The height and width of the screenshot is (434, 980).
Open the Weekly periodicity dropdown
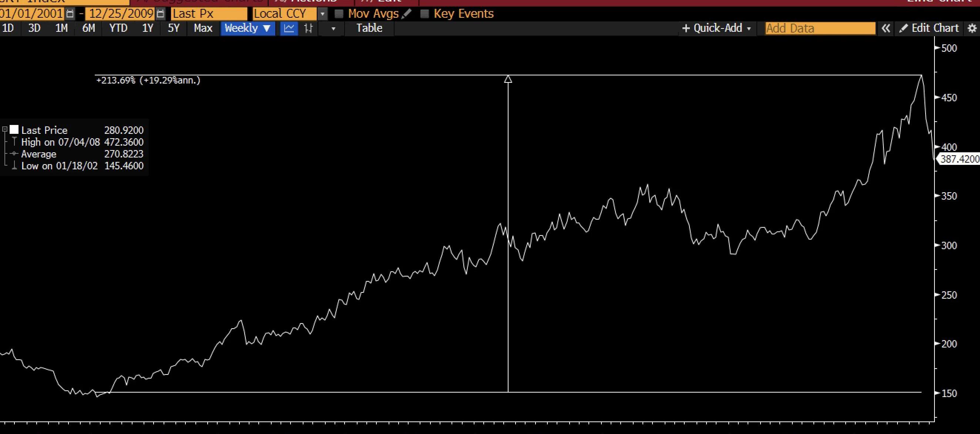coord(248,28)
